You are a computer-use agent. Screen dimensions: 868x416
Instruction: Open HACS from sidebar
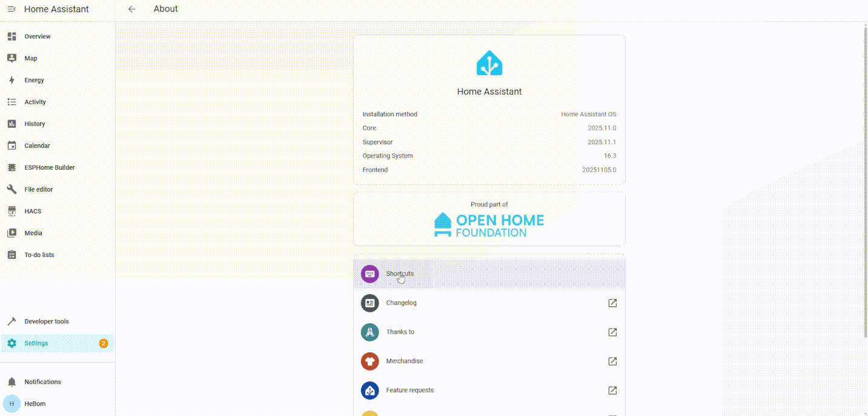point(58,211)
